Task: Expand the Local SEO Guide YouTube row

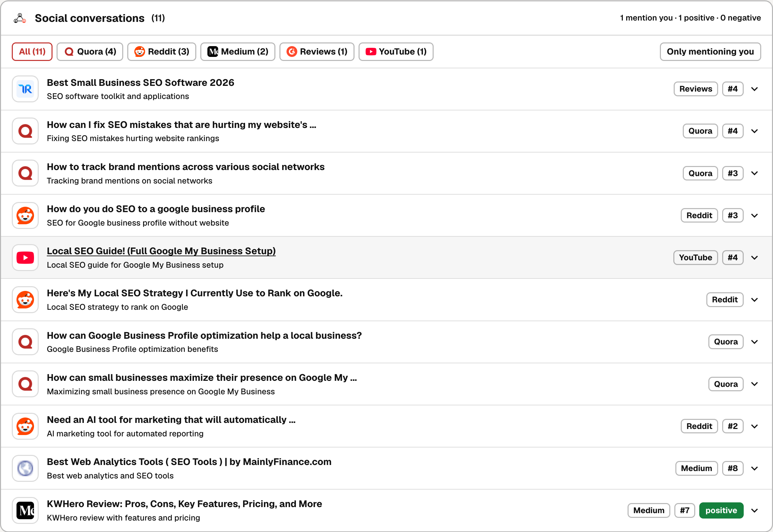Action: (x=754, y=258)
